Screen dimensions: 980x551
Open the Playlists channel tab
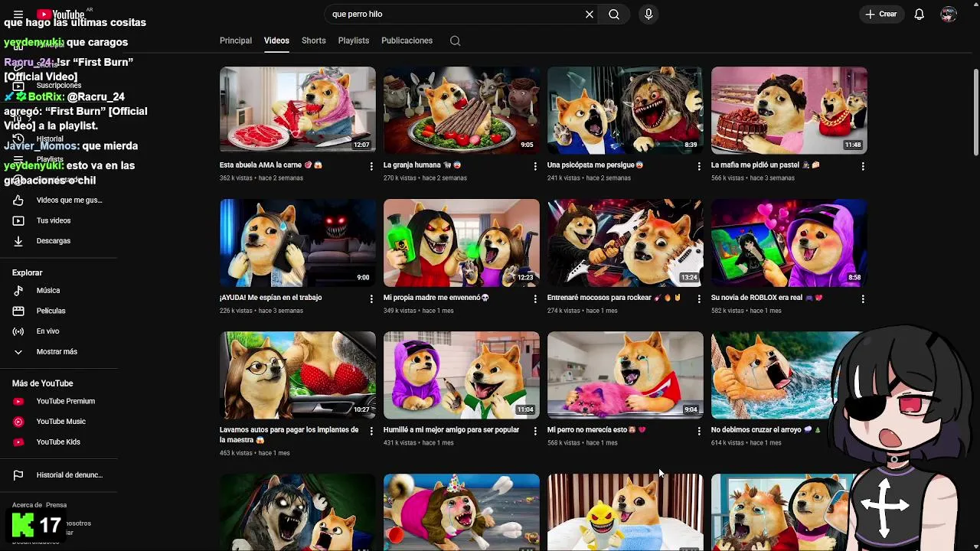pos(354,41)
